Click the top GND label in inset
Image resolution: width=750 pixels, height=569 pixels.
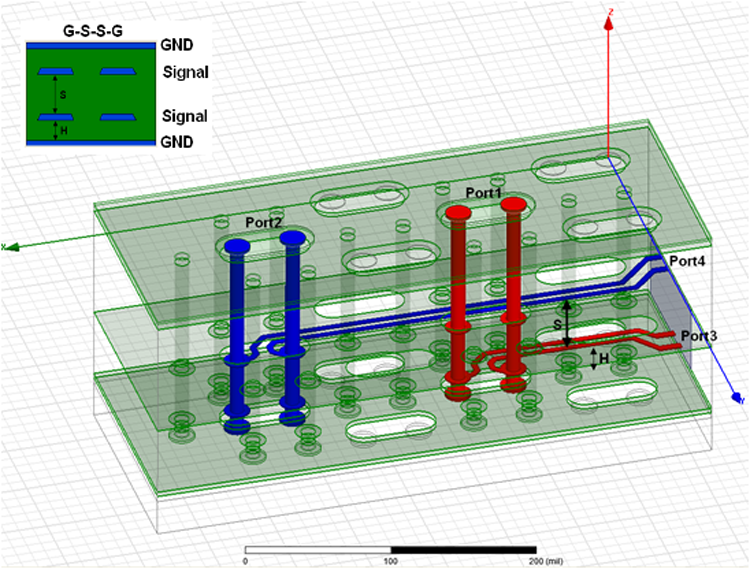pyautogui.click(x=177, y=45)
